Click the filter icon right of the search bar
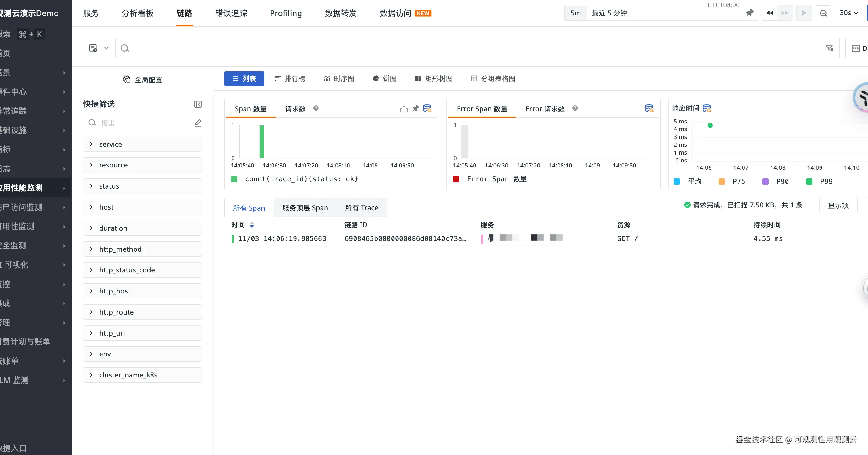Screen dimensions: 868x455 (830, 48)
